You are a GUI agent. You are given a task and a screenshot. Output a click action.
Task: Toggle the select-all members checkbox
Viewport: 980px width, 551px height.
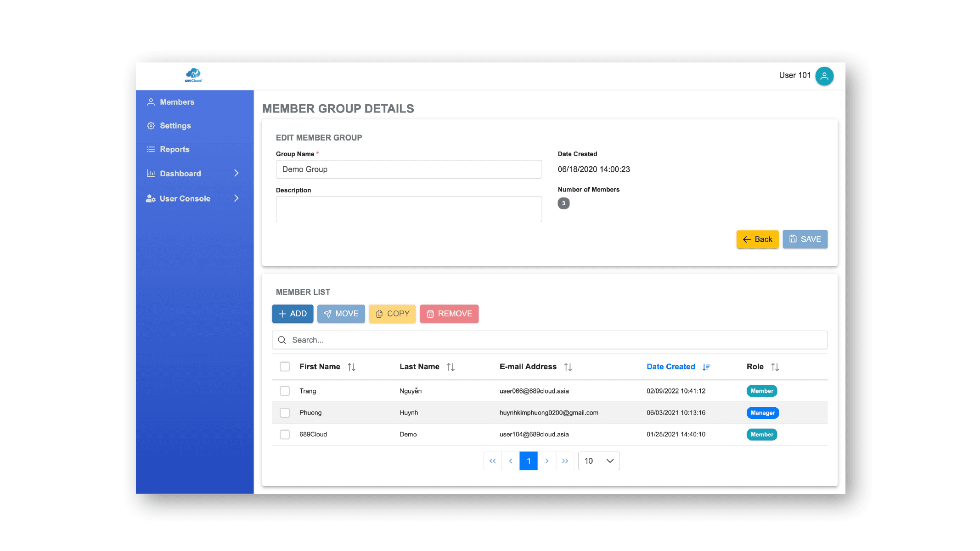pos(285,366)
